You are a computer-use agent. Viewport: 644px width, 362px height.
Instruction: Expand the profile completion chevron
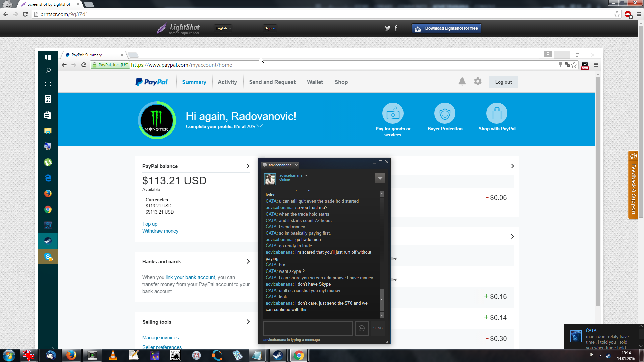coord(259,126)
